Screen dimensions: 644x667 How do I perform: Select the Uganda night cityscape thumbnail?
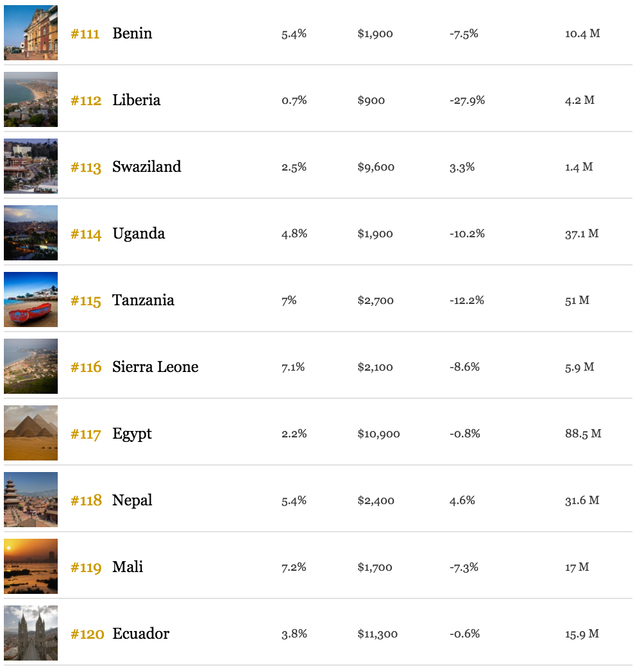[31, 233]
